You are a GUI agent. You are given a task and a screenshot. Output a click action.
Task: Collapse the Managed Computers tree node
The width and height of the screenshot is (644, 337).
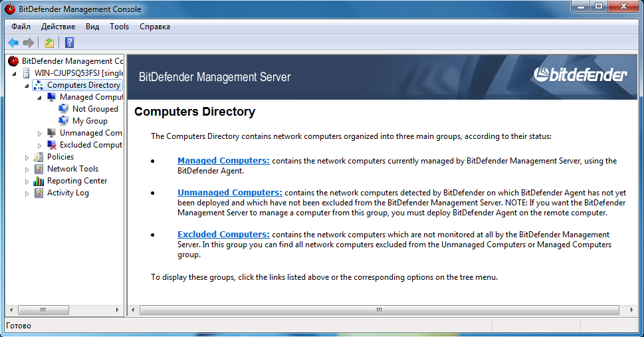coord(39,97)
